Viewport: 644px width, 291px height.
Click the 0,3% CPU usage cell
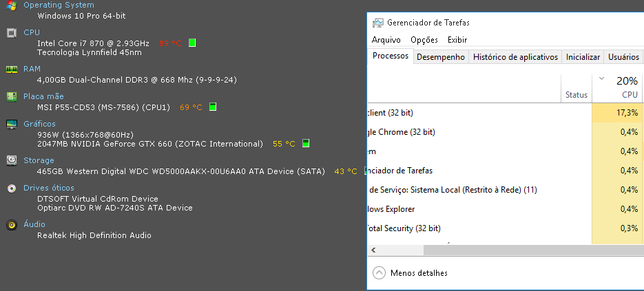[x=616, y=228]
